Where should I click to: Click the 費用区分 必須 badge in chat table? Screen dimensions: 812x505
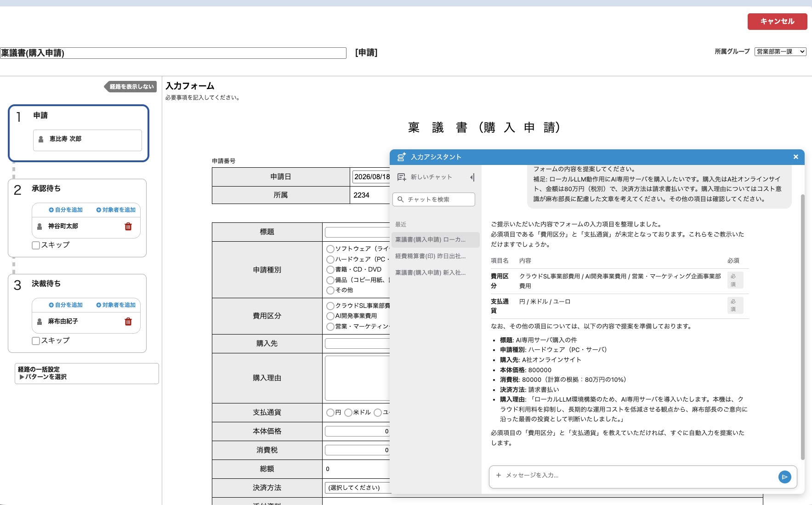click(735, 280)
